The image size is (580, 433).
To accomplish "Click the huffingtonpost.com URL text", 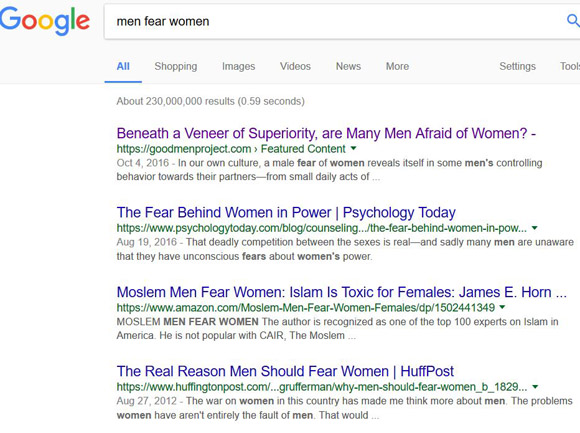I will click(322, 387).
